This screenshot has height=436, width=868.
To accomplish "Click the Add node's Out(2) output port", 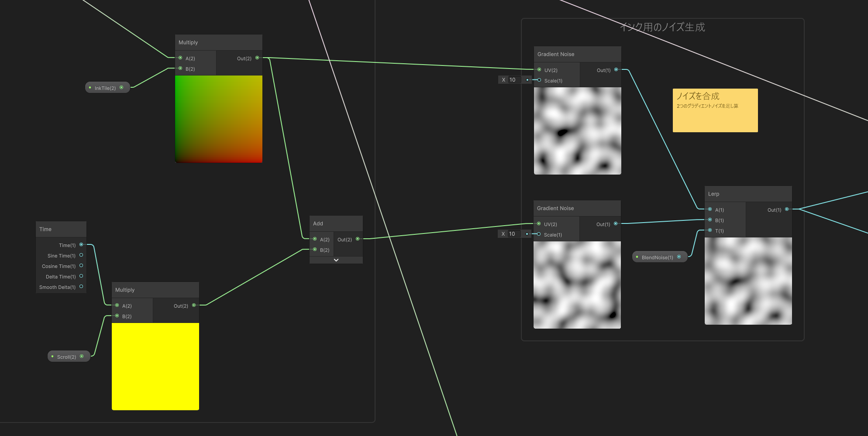I will point(358,239).
